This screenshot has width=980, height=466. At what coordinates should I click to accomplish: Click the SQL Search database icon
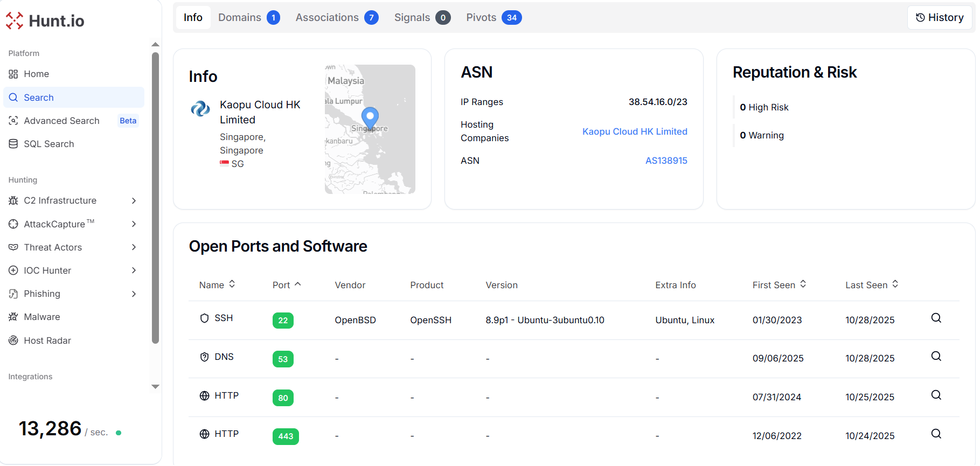13,144
